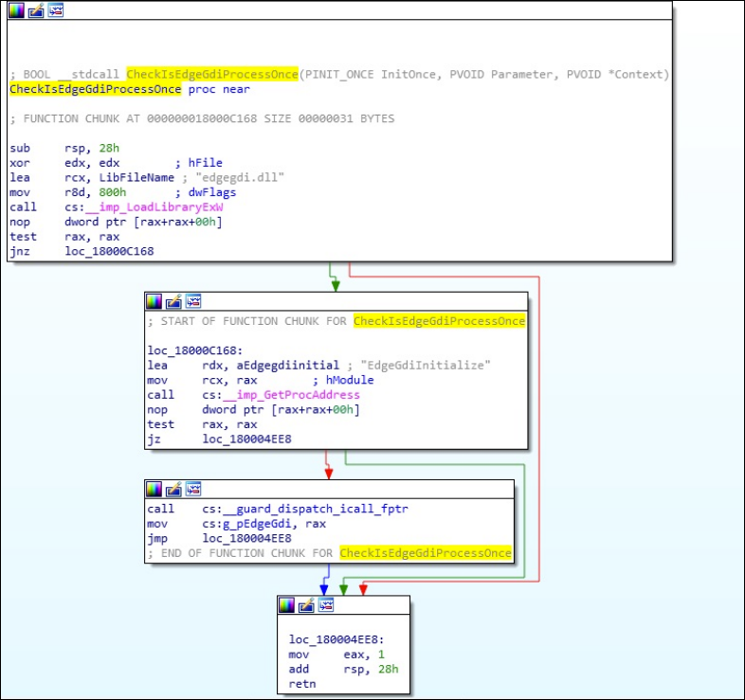Select the "EdgeGdiInitialize" string comment

coord(426,366)
